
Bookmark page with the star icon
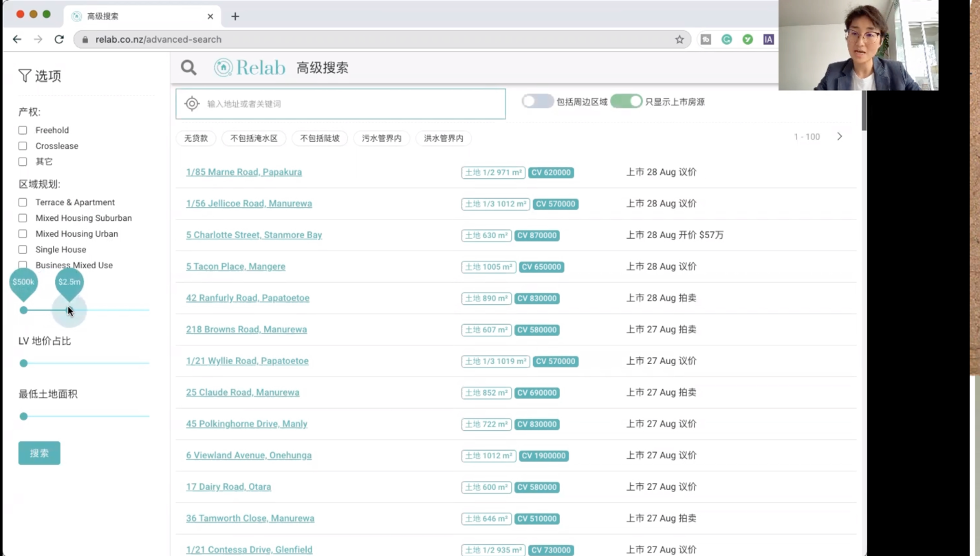tap(679, 39)
